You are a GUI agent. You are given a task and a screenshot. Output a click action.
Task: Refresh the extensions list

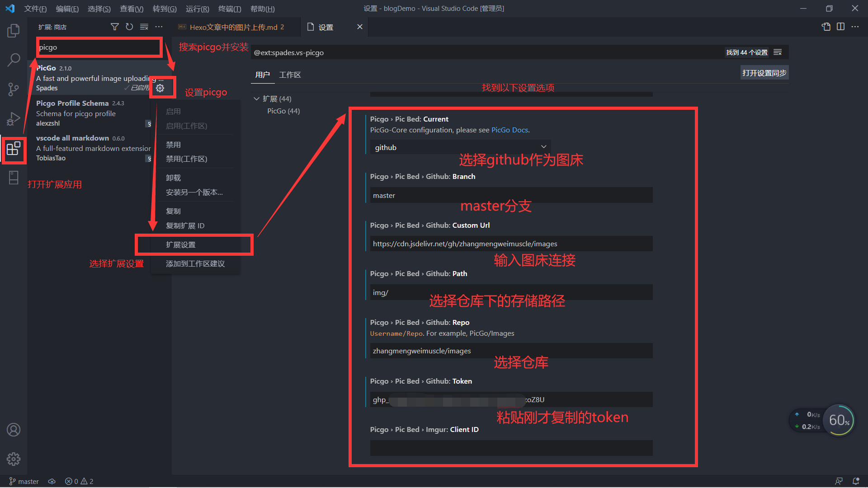point(129,27)
